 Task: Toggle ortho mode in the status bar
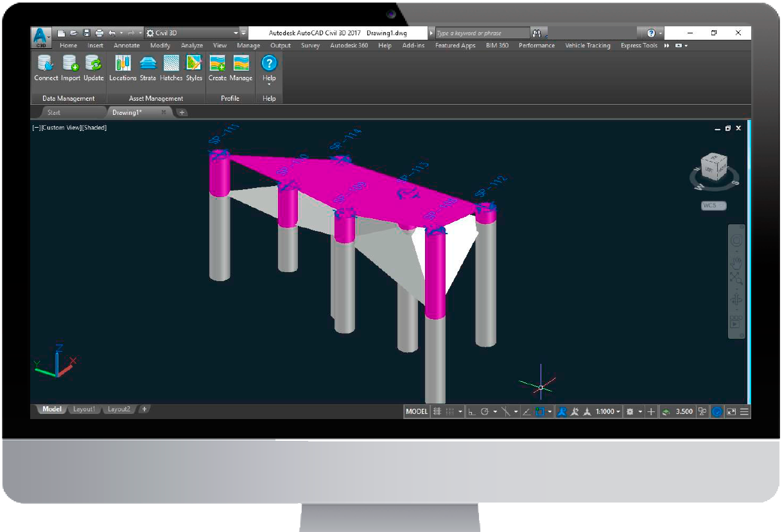(471, 412)
